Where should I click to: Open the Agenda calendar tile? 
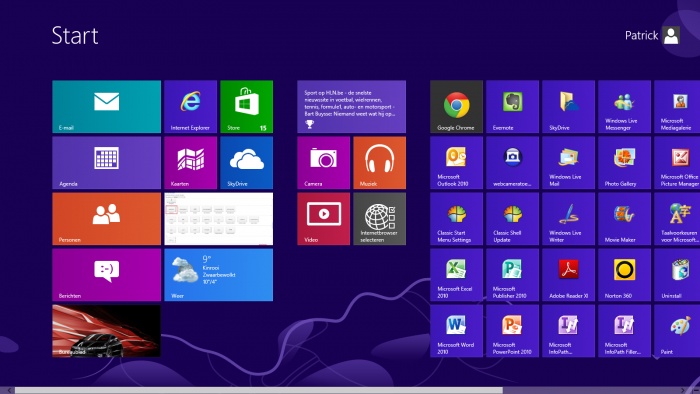106,163
